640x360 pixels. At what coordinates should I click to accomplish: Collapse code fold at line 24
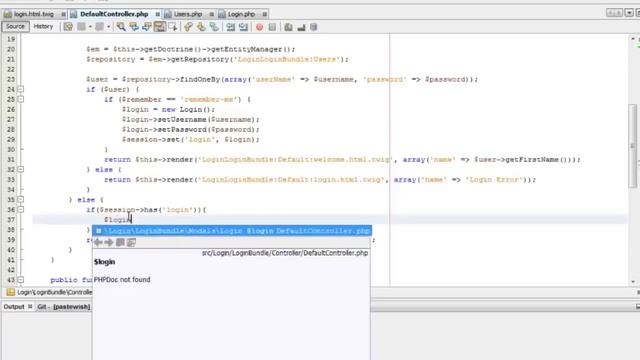click(20, 89)
